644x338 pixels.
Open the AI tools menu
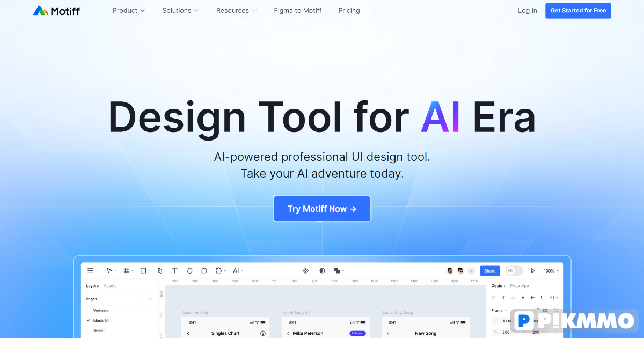click(x=238, y=271)
